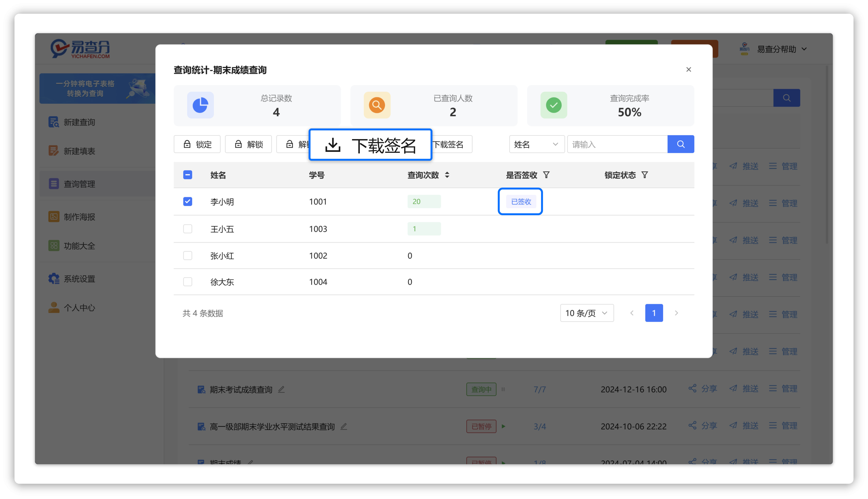Open the 10 条/页 page size dropdown
This screenshot has width=868, height=499.
click(x=586, y=313)
